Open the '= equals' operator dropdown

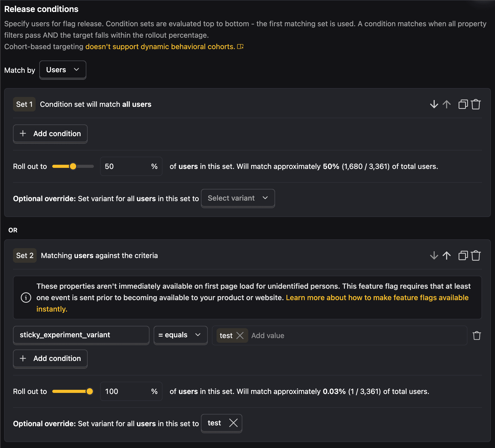tap(180, 335)
